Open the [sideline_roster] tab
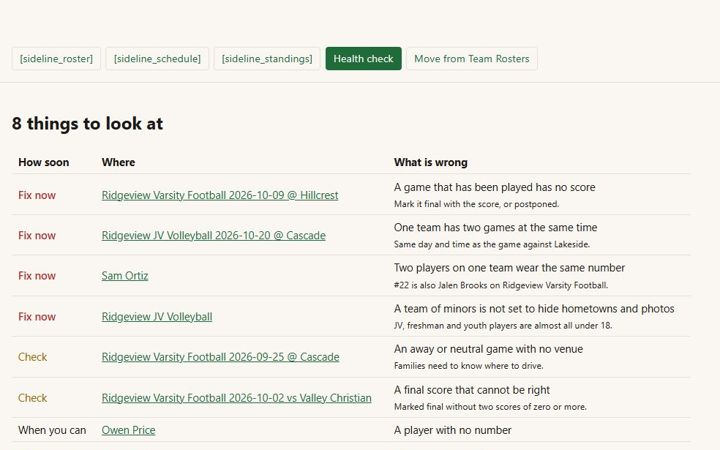The image size is (720, 450). tap(56, 59)
